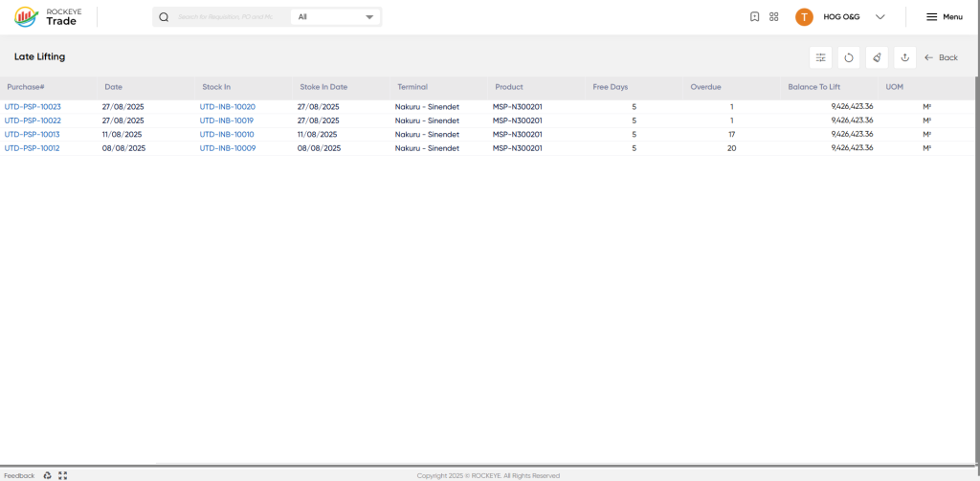The width and height of the screenshot is (980, 481).
Task: Open purchase UTD-PSP-10022
Action: (x=33, y=120)
